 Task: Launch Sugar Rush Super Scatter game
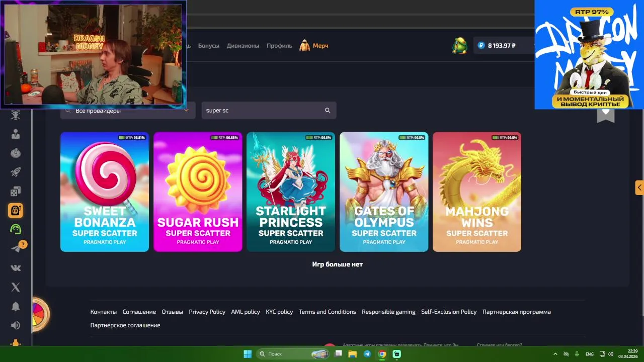pos(198,192)
